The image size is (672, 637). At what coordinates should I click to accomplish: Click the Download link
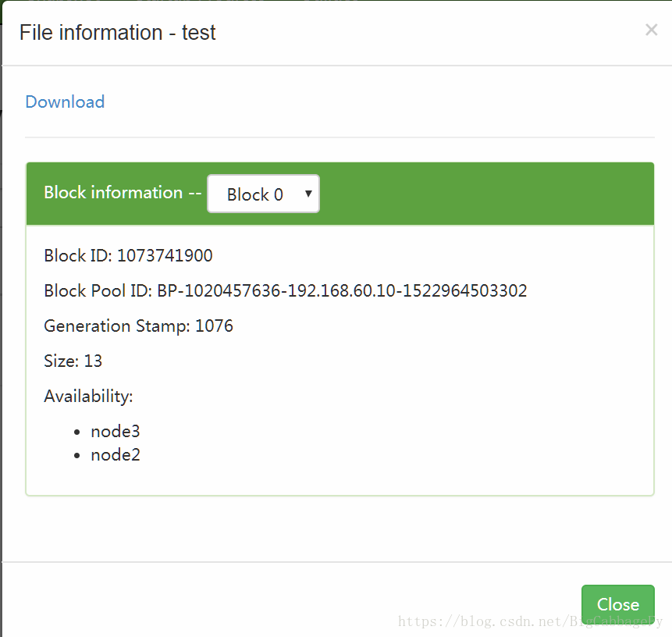65,102
